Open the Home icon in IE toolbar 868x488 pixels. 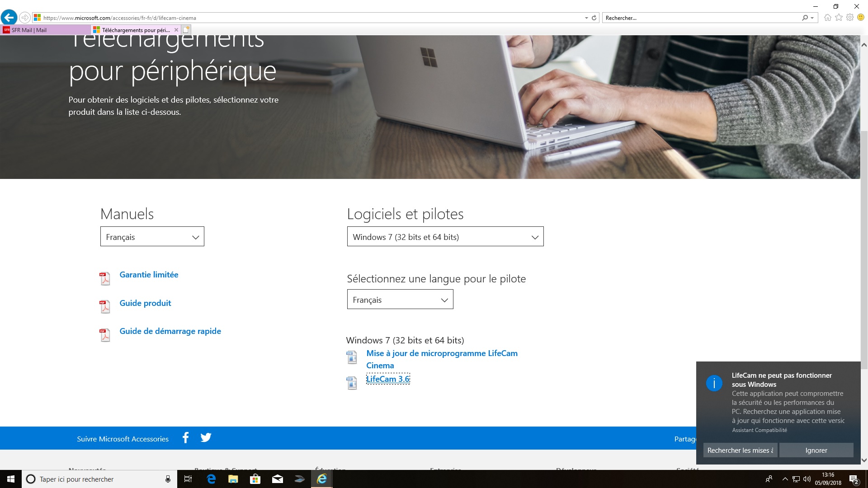pos(827,18)
